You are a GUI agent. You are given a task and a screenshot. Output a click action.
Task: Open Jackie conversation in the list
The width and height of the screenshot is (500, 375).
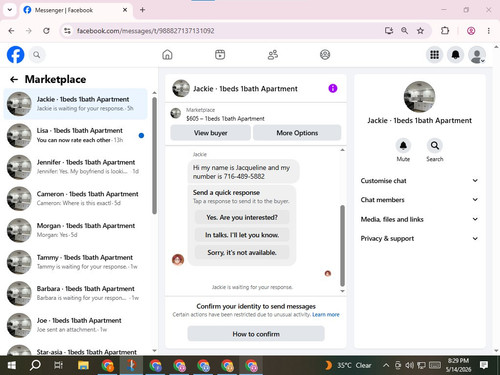(76, 104)
